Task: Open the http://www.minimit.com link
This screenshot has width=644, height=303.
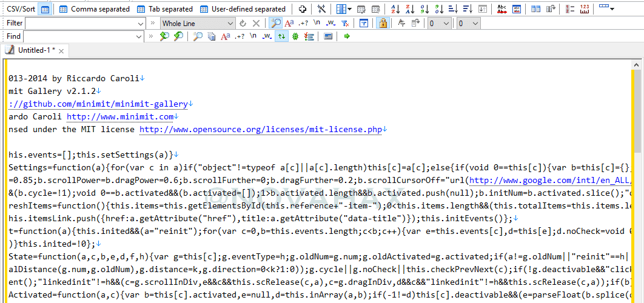Action: tap(120, 116)
